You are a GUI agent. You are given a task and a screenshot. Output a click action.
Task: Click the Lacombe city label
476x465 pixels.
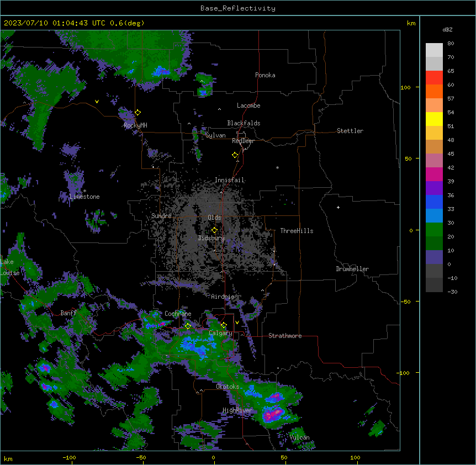tap(248, 105)
